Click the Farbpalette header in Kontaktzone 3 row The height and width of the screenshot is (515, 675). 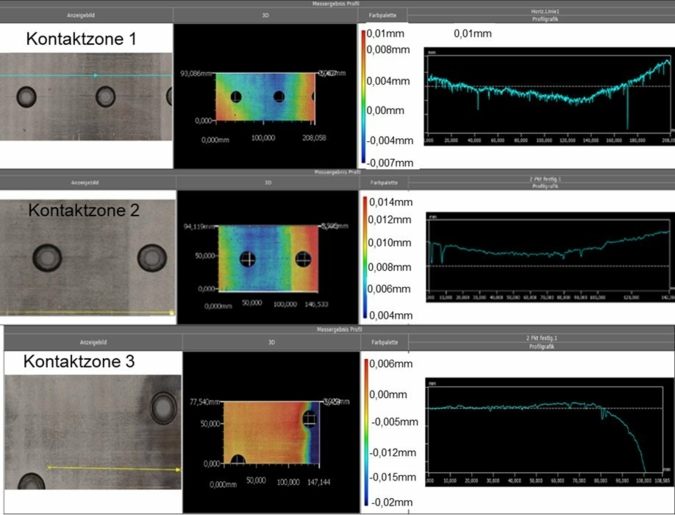coord(383,342)
